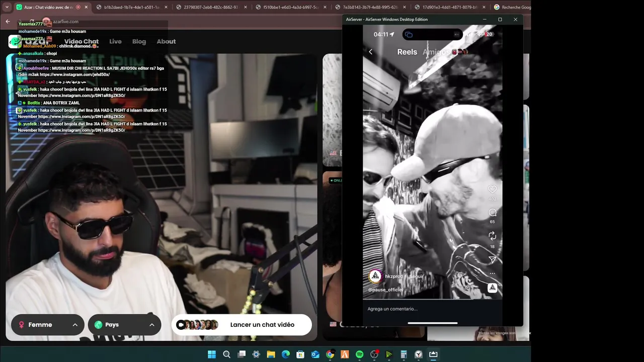Open File Explorer from taskbar
Viewport: 644px width, 362px height.
[271, 354]
